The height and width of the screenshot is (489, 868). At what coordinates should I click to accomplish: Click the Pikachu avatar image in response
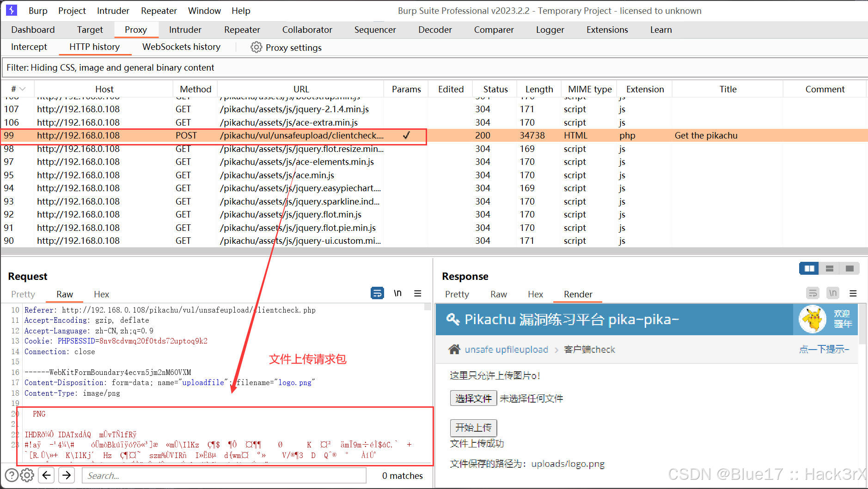coord(812,320)
